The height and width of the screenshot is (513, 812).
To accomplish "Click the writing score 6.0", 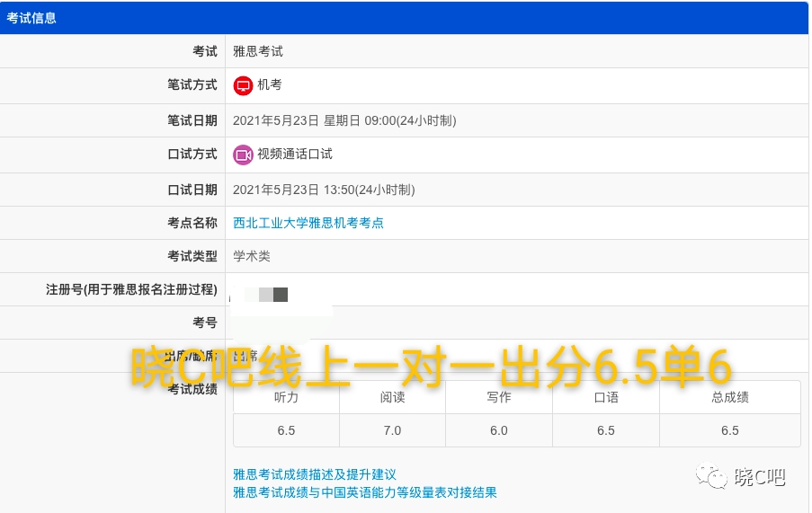I will coord(499,430).
